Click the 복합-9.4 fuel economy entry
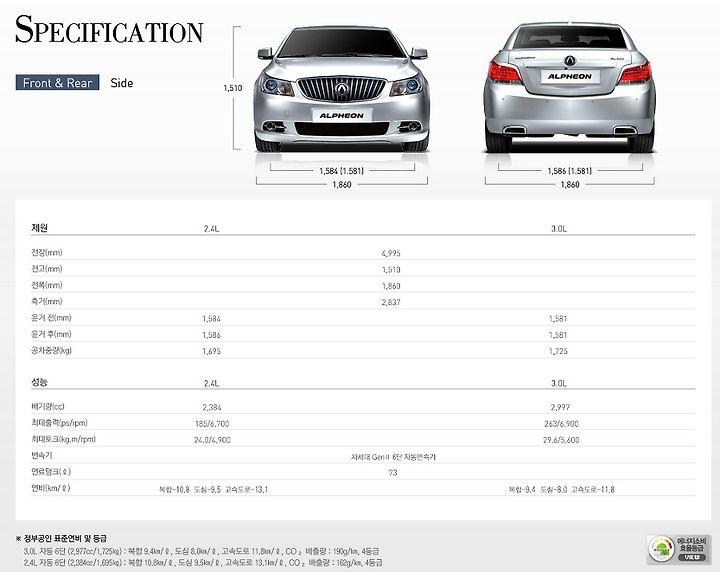This screenshot has height=572, width=720. [522, 489]
